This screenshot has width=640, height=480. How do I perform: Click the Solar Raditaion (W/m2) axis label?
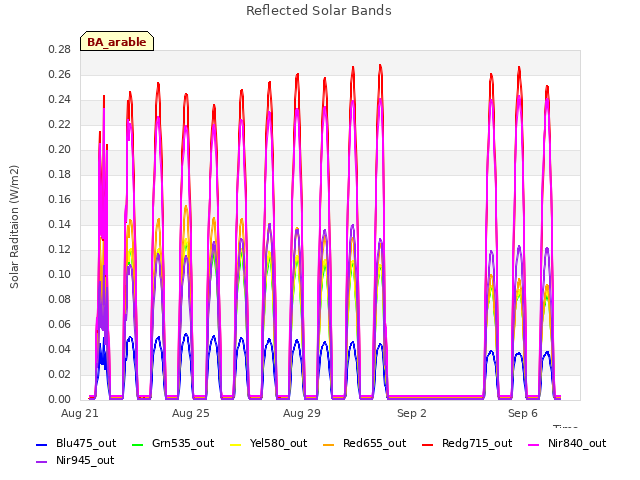(14, 227)
